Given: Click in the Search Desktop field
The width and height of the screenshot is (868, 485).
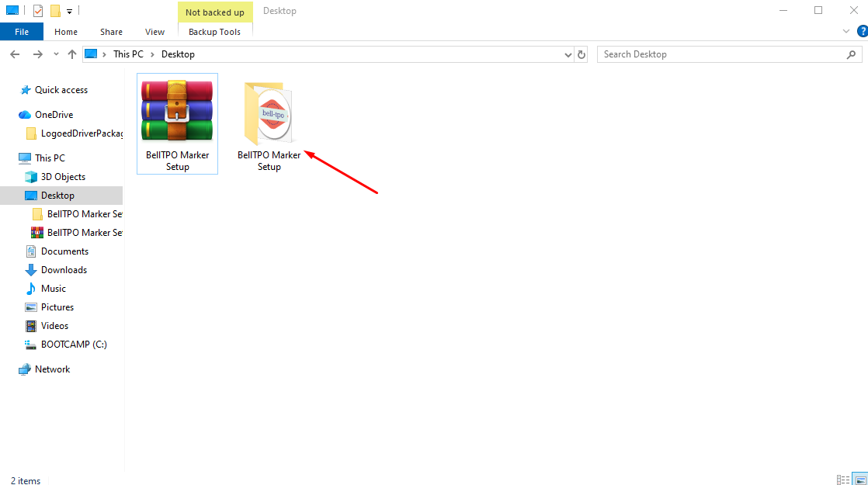Looking at the screenshot, I should (722, 54).
